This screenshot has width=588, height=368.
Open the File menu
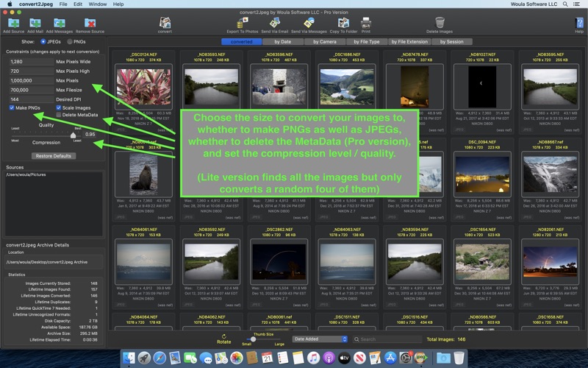tap(63, 4)
